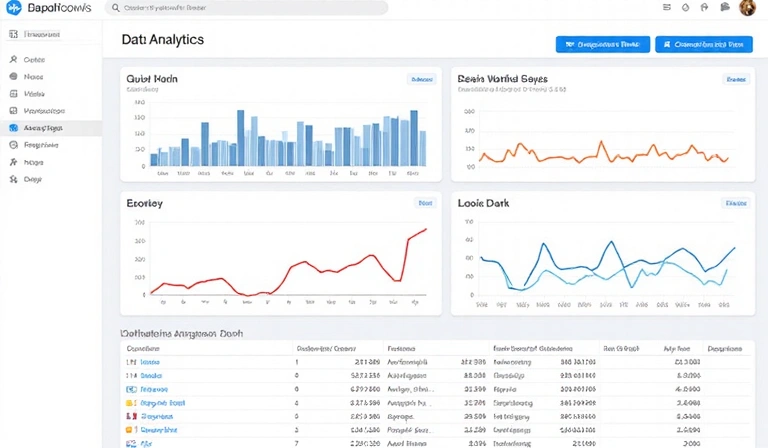Click the magnifier icon in the search bar
Screen dimensions: 768x448
116,8
